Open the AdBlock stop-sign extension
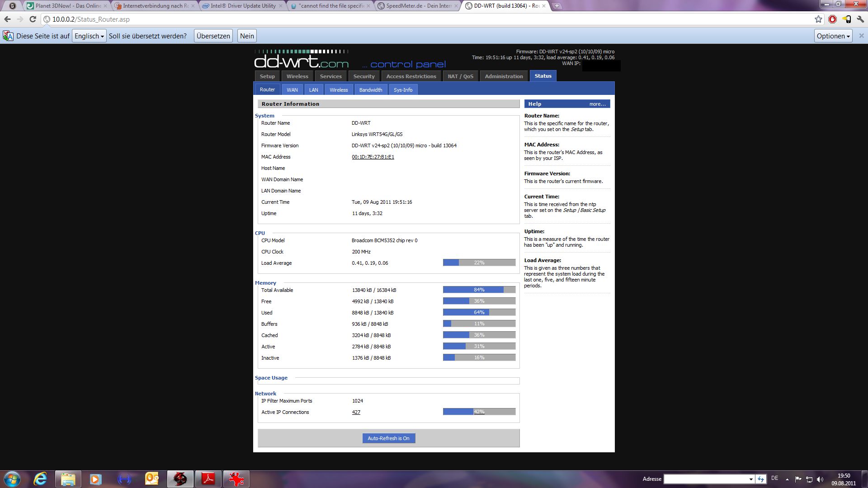Viewport: 868px width, 488px height. [x=832, y=19]
